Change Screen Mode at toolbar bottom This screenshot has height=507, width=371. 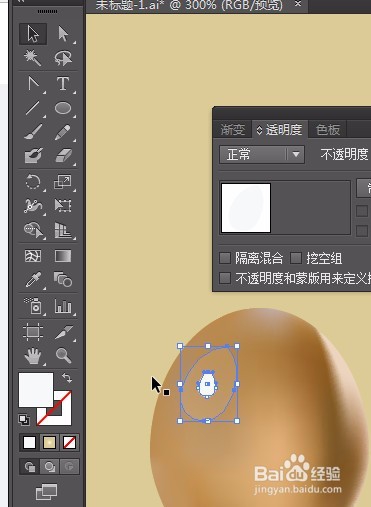(46, 492)
